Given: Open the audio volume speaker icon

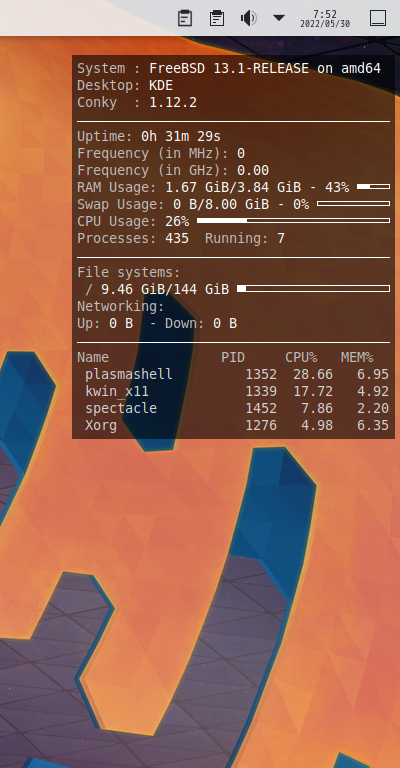Looking at the screenshot, I should (x=248, y=19).
